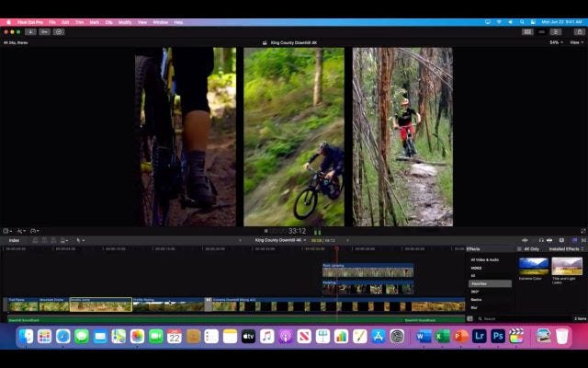Click the share export icon
Image resolution: width=588 pixels, height=368 pixels.
pyautogui.click(x=580, y=32)
